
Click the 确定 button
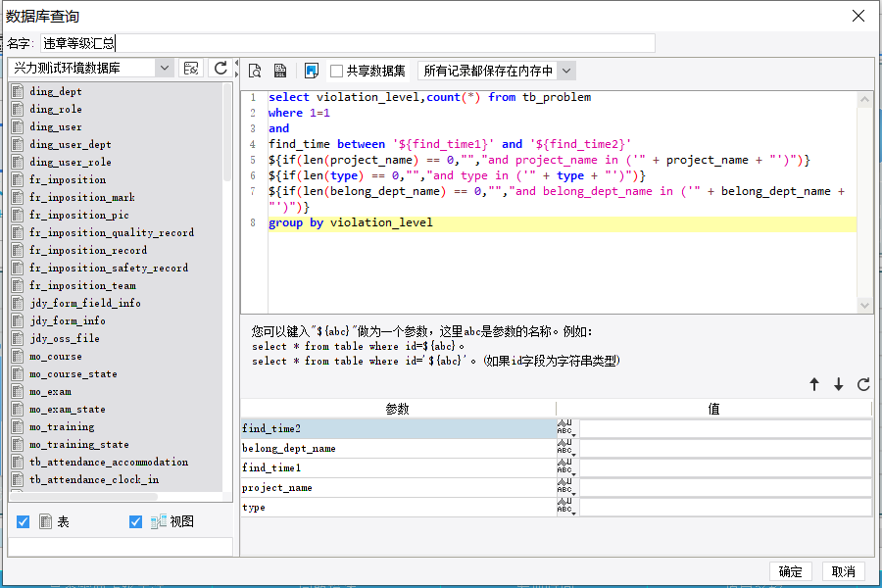pos(790,571)
